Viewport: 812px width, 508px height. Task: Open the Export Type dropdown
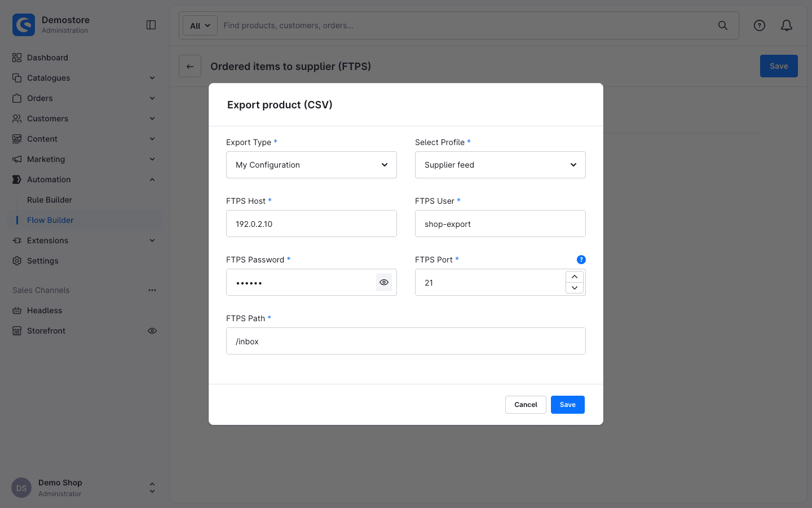coord(311,165)
